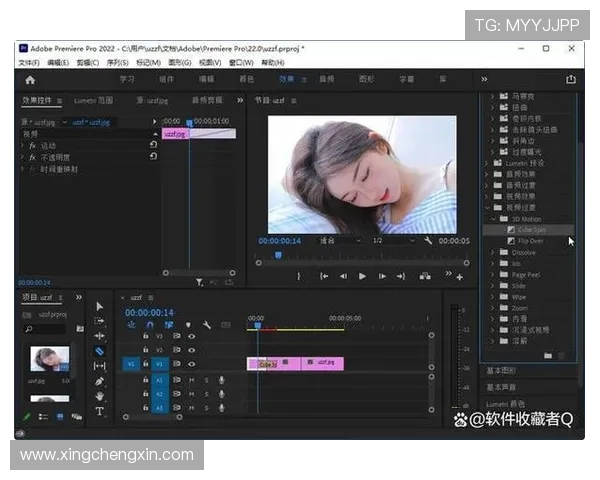
Task: Switch to the 音频 workspace tab
Action: 327,79
